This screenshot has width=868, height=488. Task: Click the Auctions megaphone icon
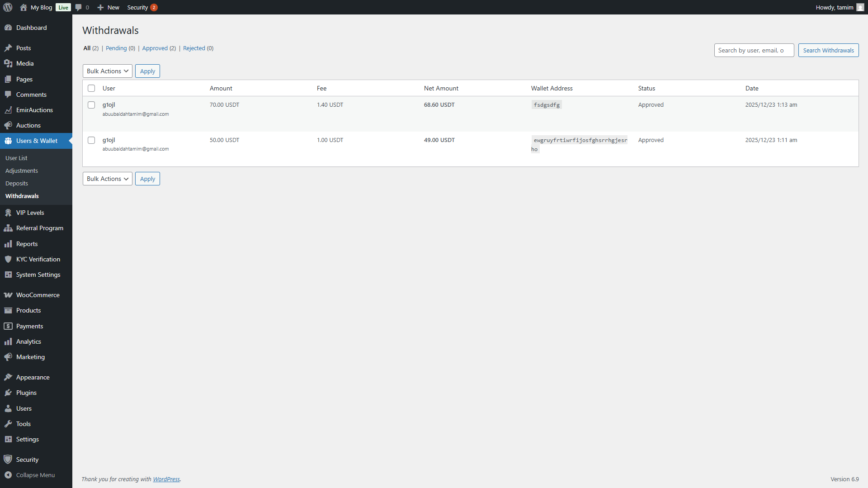(8, 125)
